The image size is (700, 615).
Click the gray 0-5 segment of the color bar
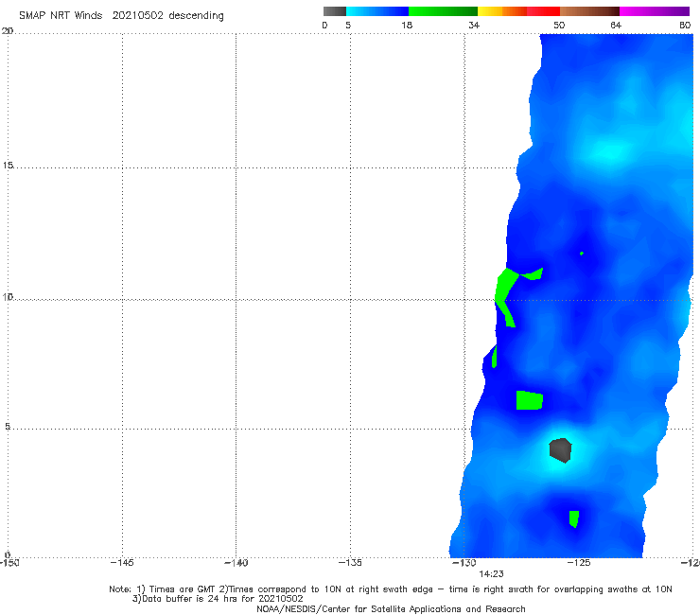tap(335, 11)
